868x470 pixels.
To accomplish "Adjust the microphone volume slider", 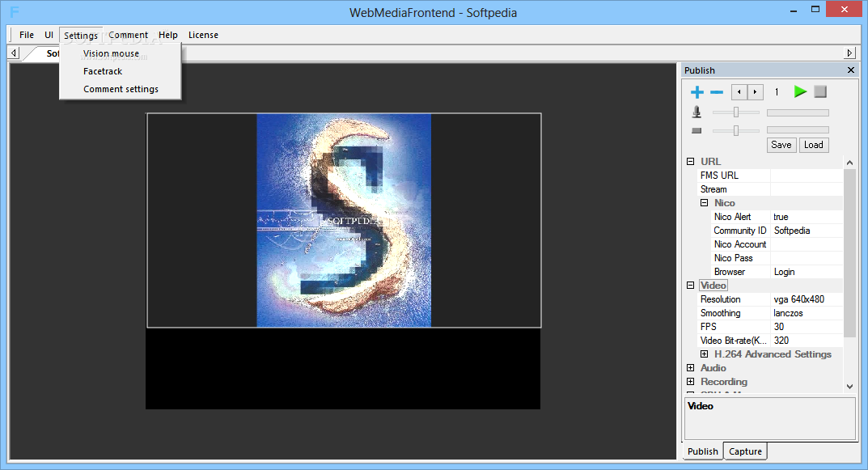I will pos(735,112).
